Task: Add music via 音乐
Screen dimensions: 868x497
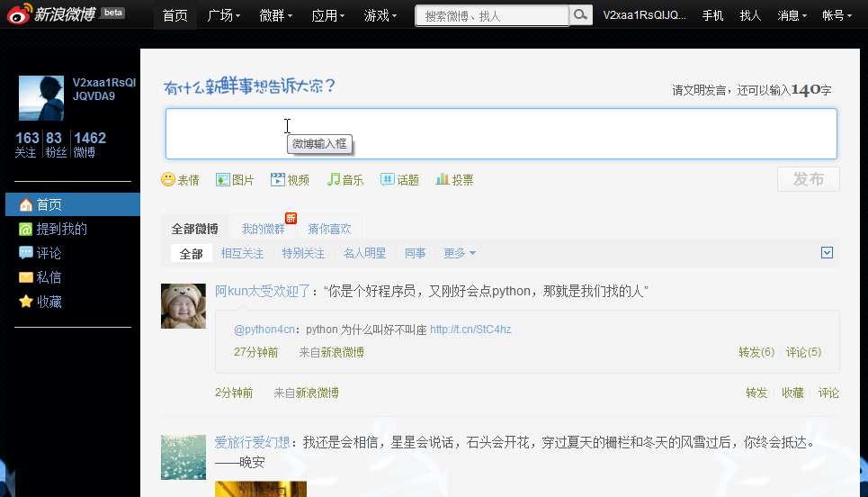Action: [x=345, y=179]
